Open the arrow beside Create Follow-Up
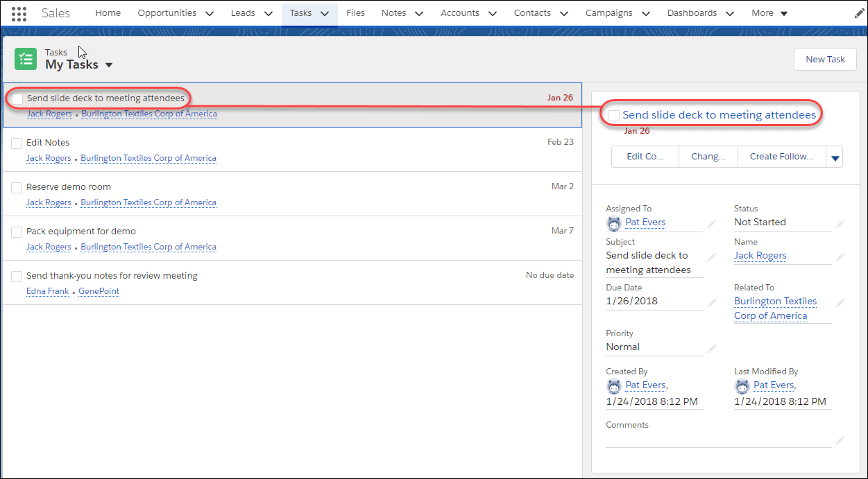 point(835,156)
